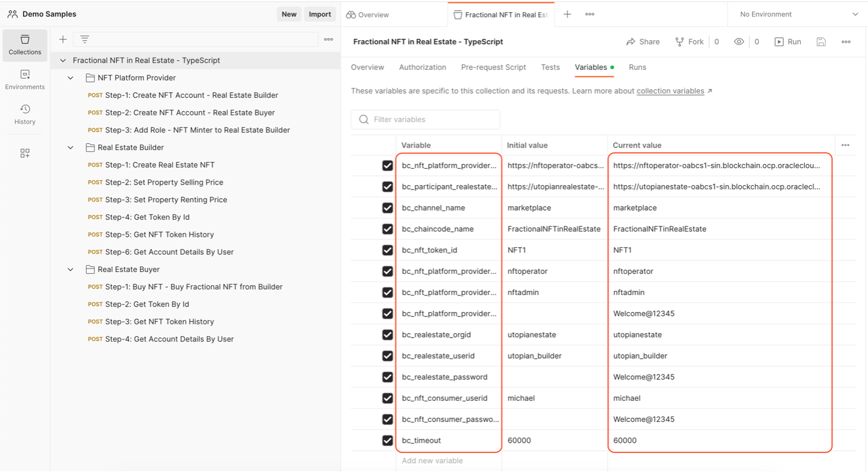Open the Collections sidebar panel
The height and width of the screenshot is (473, 868).
tap(25, 45)
